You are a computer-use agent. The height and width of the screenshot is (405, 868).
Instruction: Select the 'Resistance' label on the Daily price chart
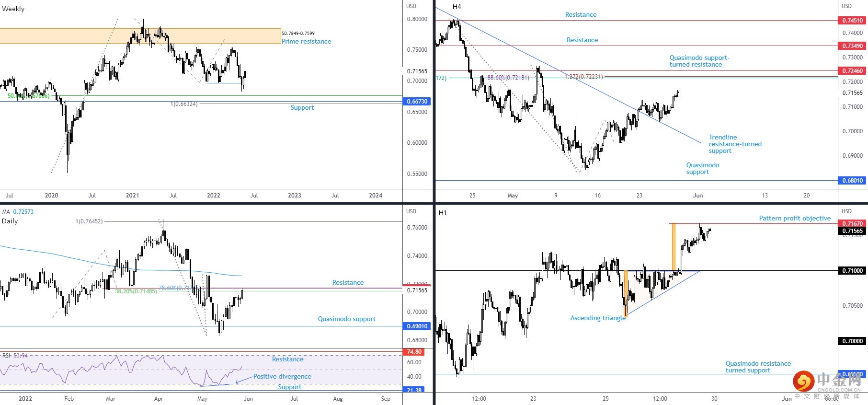coord(348,282)
